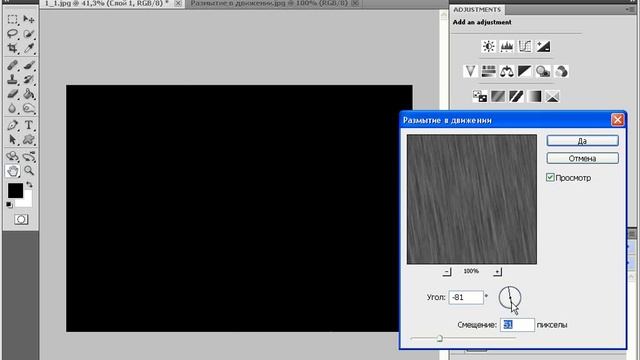Viewport: 640px width, 360px height.
Task: Select the Clone Stamp tool
Action: click(13, 79)
